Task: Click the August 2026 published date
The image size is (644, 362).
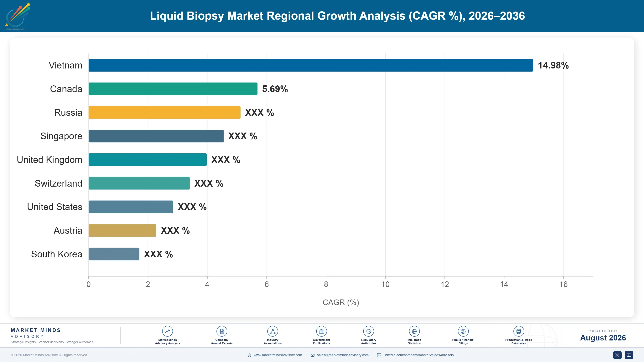Action: tap(603, 338)
